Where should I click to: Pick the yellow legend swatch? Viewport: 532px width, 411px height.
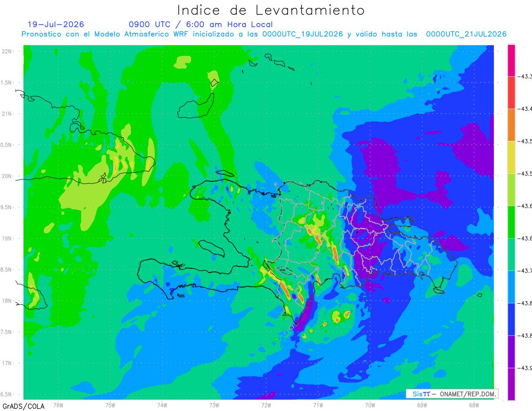[x=511, y=157]
